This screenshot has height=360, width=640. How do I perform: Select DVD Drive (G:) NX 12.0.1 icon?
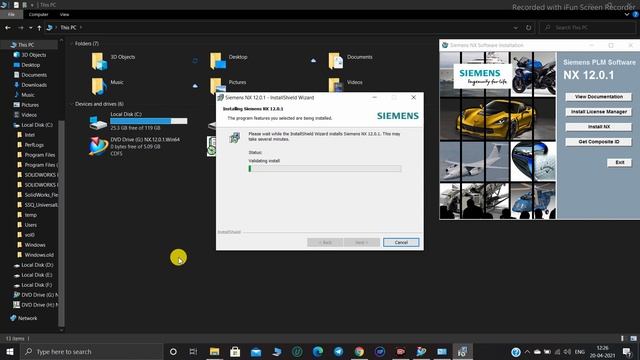(x=98, y=147)
